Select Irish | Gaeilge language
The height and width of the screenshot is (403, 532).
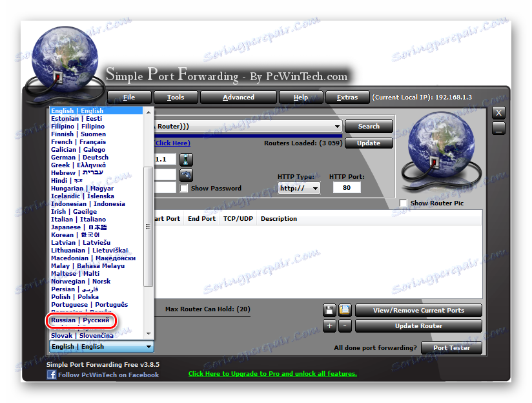(96, 212)
